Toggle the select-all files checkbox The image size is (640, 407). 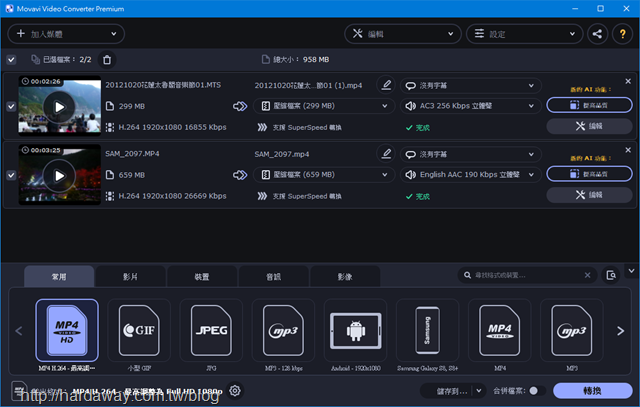coord(11,60)
